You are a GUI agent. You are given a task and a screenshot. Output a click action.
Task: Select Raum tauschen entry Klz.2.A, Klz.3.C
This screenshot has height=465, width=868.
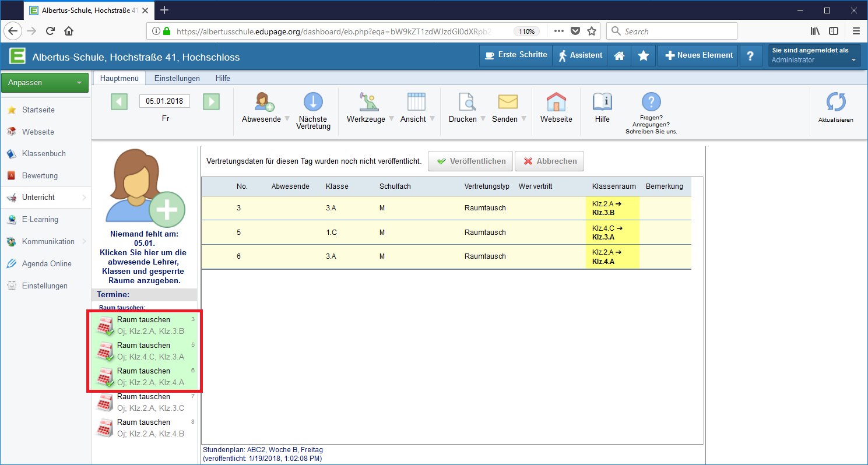144,403
